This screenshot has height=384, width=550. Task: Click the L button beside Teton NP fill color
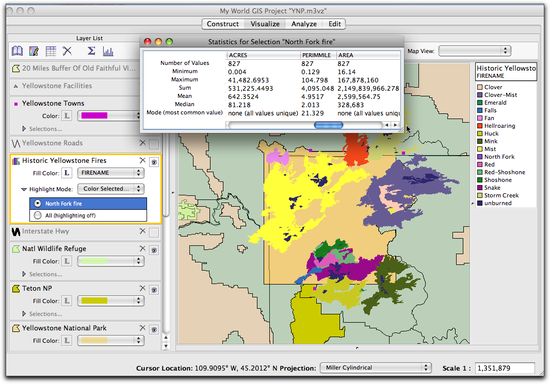pyautogui.click(x=67, y=301)
